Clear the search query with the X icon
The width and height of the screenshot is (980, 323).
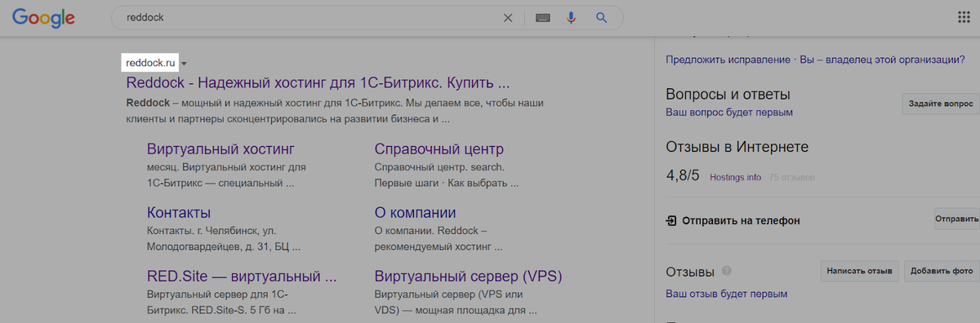[508, 18]
